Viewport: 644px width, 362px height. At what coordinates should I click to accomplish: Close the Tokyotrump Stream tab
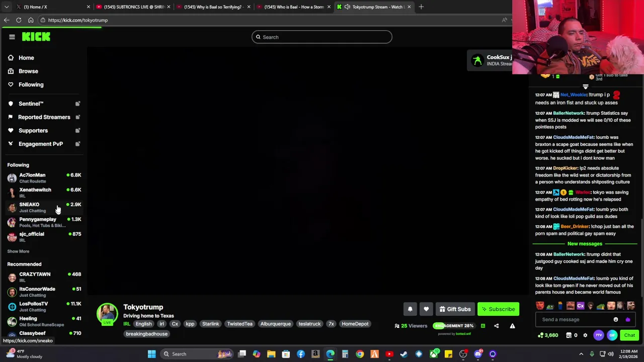click(x=409, y=7)
